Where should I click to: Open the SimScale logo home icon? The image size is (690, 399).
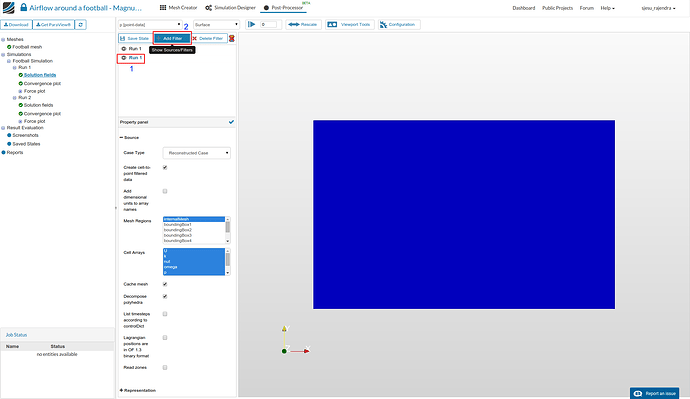click(x=8, y=7)
